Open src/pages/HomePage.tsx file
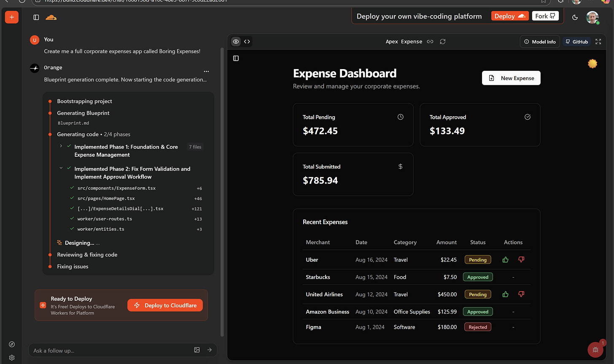The width and height of the screenshot is (614, 364). click(106, 198)
